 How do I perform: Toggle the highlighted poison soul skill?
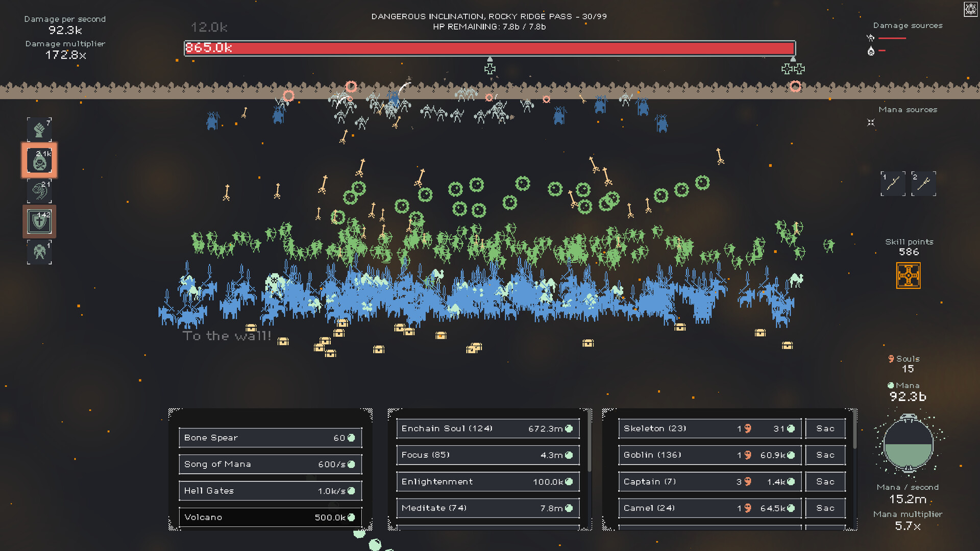pos(39,161)
